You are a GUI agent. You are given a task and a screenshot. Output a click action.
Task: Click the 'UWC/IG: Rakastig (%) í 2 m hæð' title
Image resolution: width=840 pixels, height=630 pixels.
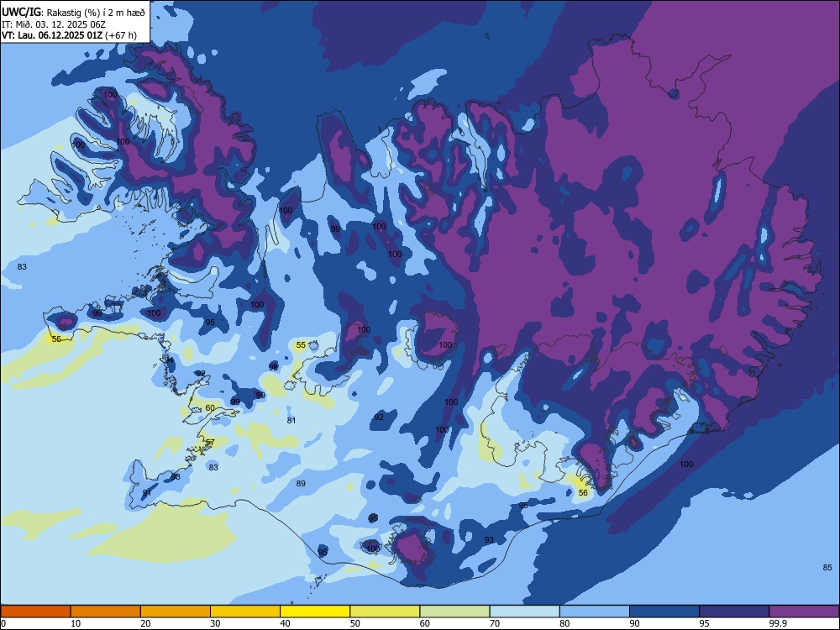point(73,13)
